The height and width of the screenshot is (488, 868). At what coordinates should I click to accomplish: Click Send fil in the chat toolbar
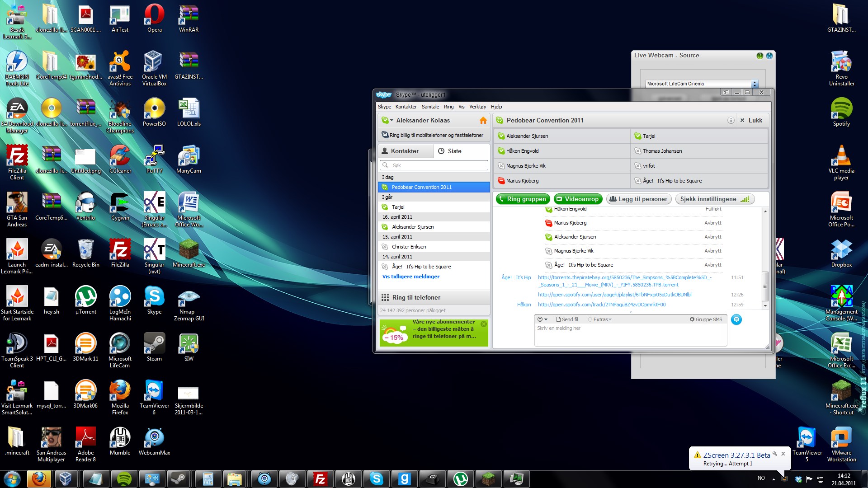pos(567,319)
